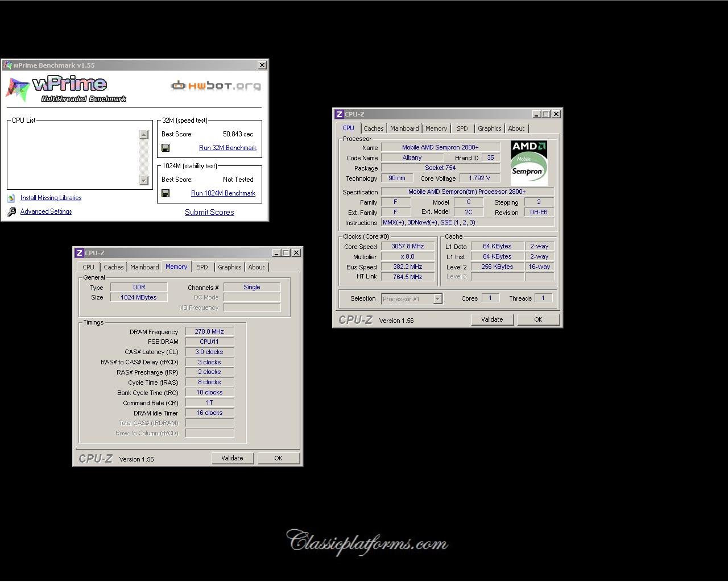Run the 32M speed test benchmark
Image resolution: width=728 pixels, height=582 pixels.
point(227,148)
